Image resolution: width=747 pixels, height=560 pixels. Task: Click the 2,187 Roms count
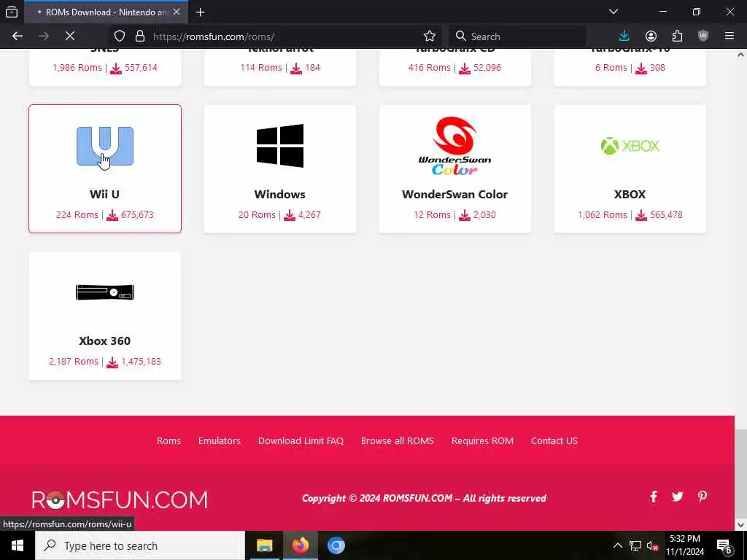point(74,362)
